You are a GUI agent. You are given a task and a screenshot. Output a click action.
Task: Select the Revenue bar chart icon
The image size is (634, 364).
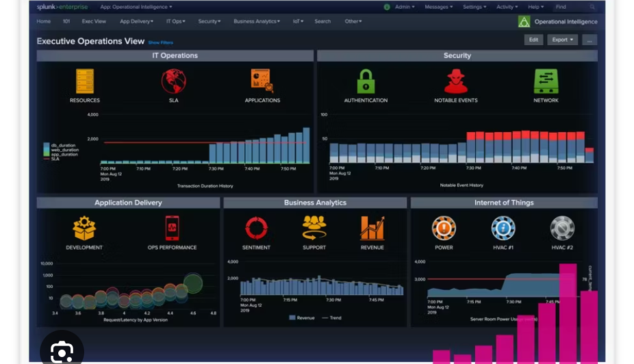pyautogui.click(x=372, y=228)
